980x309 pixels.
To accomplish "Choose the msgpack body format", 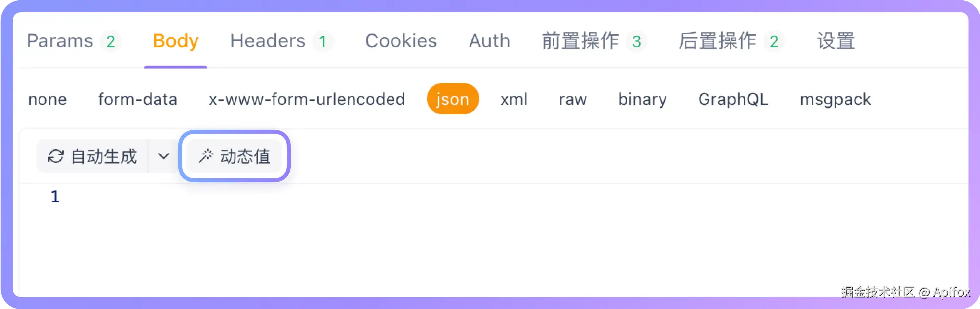I will tap(835, 99).
